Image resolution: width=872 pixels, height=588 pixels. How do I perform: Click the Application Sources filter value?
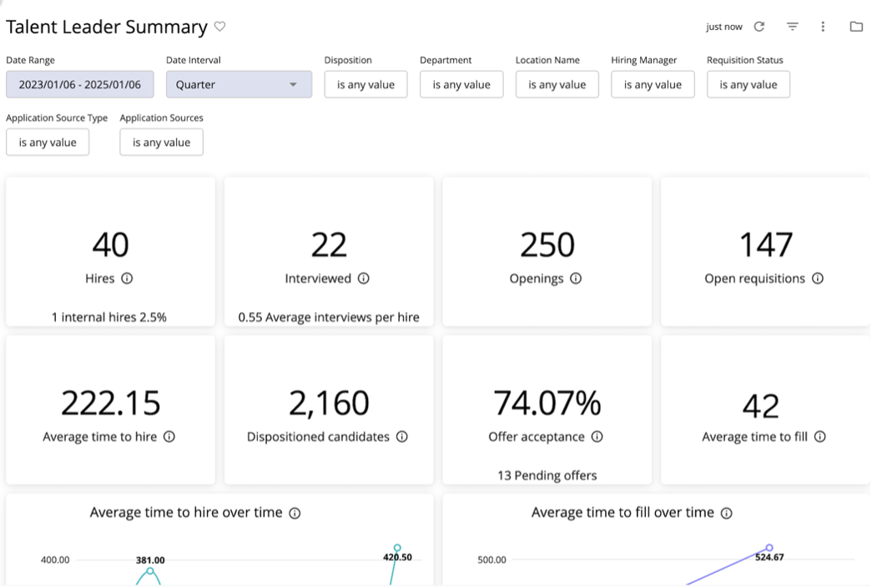(161, 142)
